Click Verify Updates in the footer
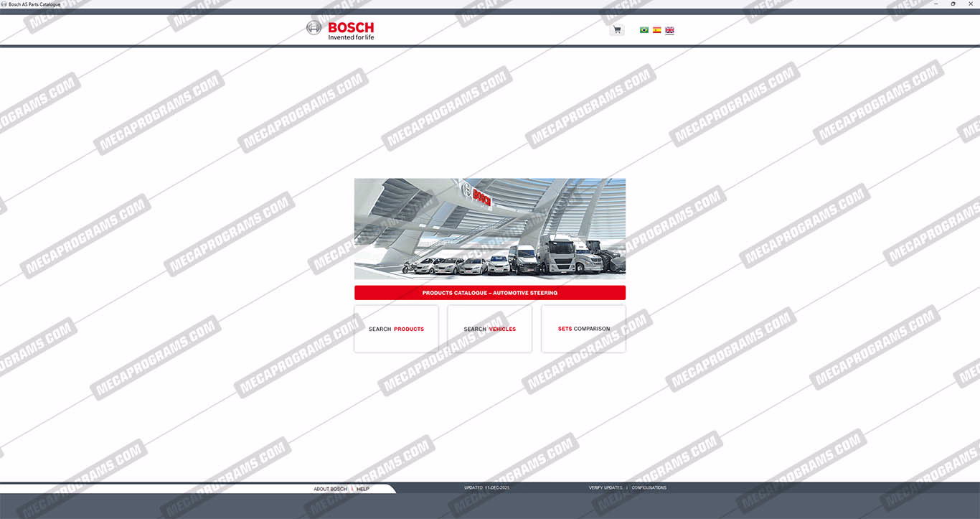 [606, 488]
